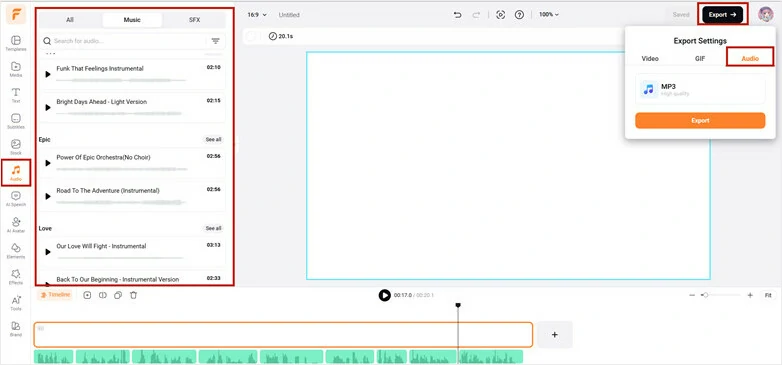Preview Bright Days Ahead - Light Version
782x365 pixels.
[48, 107]
